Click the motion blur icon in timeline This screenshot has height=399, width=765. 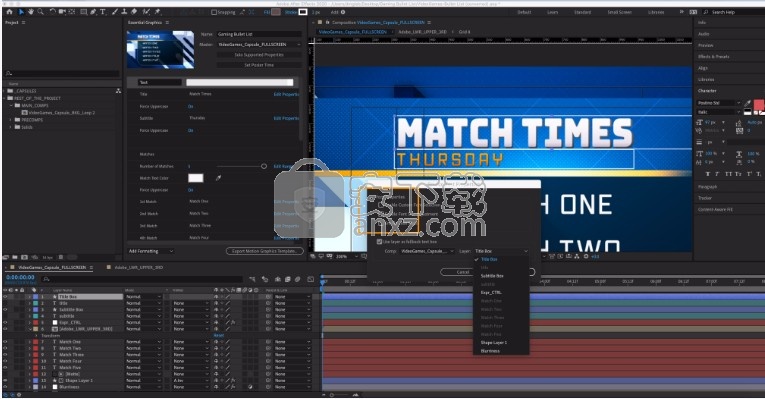coord(298,279)
